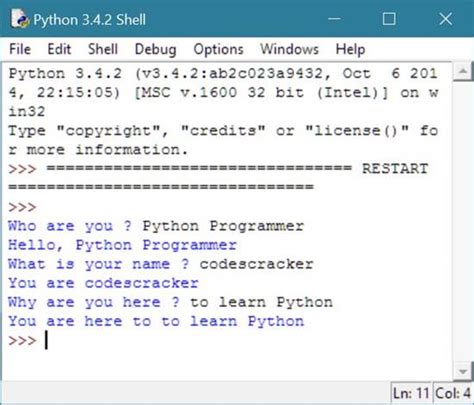474x405 pixels.
Task: Maximize the Python Shell window
Action: click(389, 19)
